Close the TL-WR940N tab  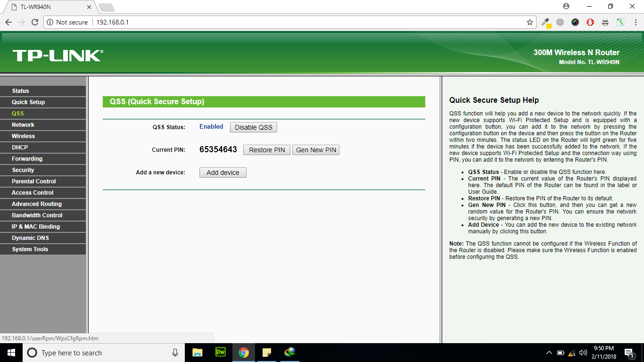tap(89, 7)
